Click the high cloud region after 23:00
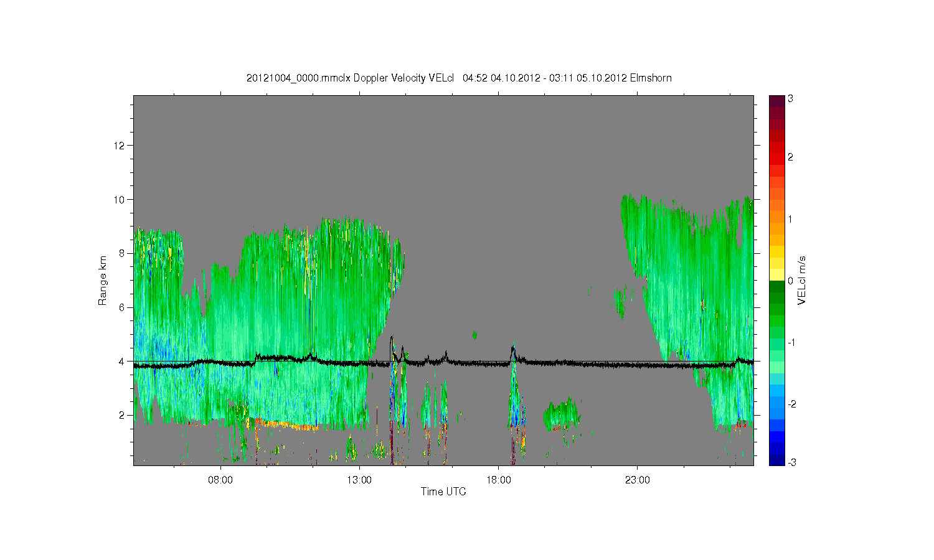This screenshot has height=560, width=934. [691, 280]
